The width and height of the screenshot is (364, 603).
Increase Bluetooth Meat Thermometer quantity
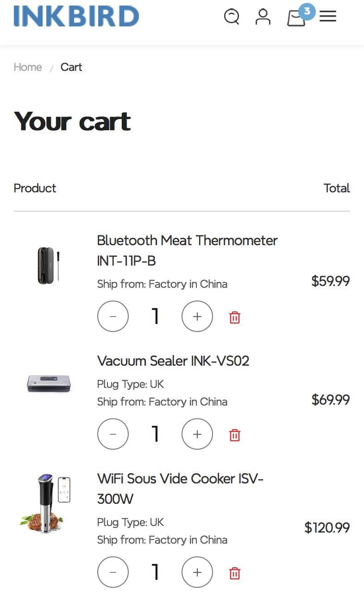[x=197, y=317]
